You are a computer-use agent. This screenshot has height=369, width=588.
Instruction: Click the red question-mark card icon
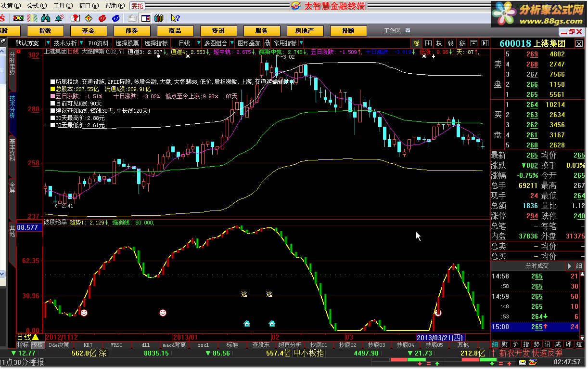point(75,18)
